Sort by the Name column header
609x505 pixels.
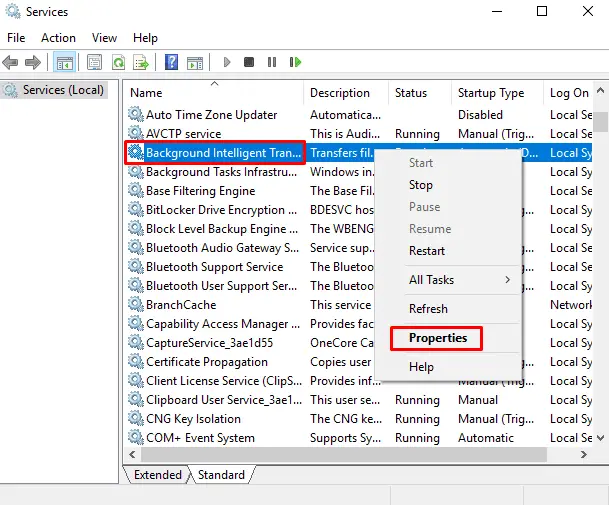(x=214, y=93)
